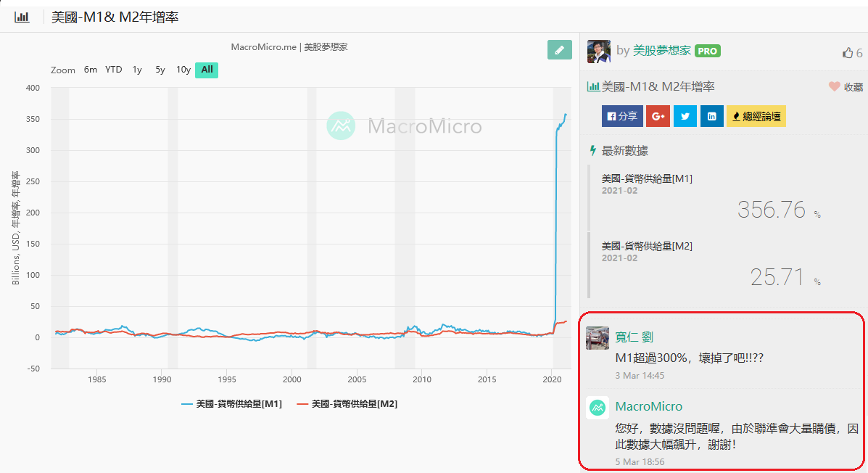Open the yellow 總經論壇 forum button

click(x=756, y=116)
